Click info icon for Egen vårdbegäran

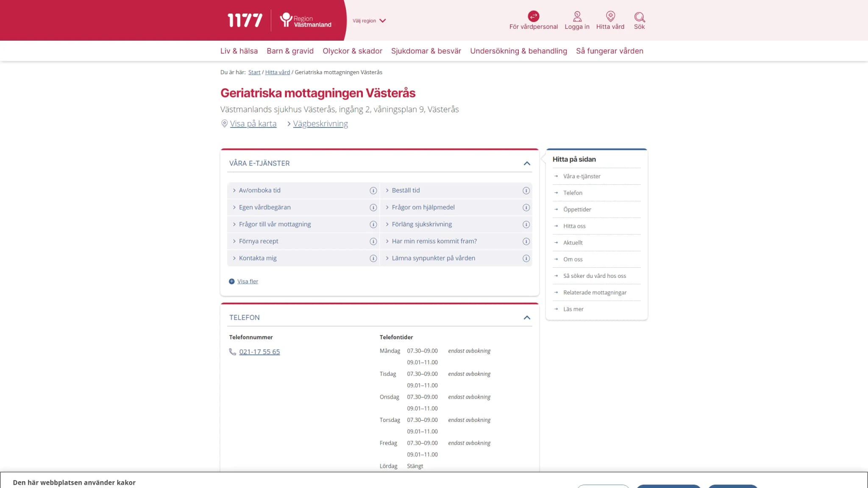[373, 208]
